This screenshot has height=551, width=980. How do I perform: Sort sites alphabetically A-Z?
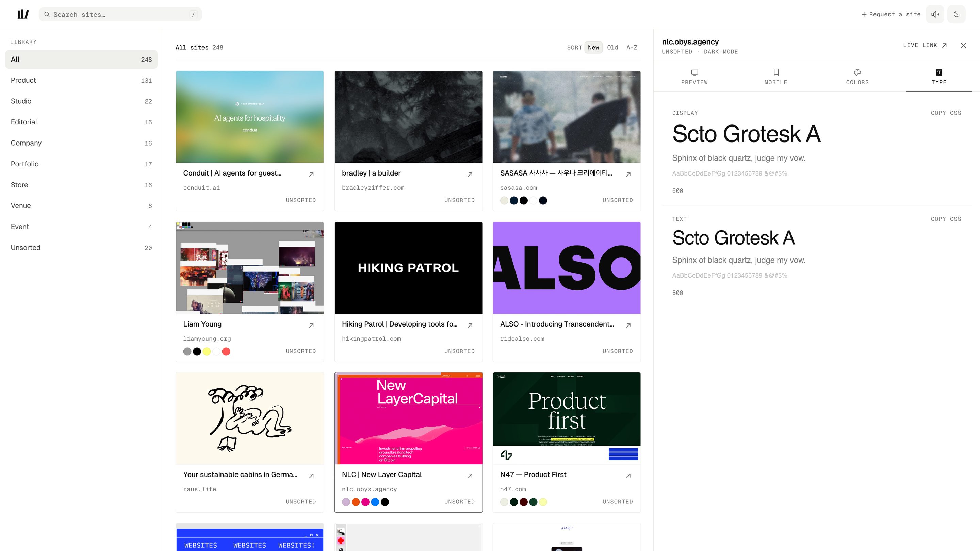pos(632,48)
